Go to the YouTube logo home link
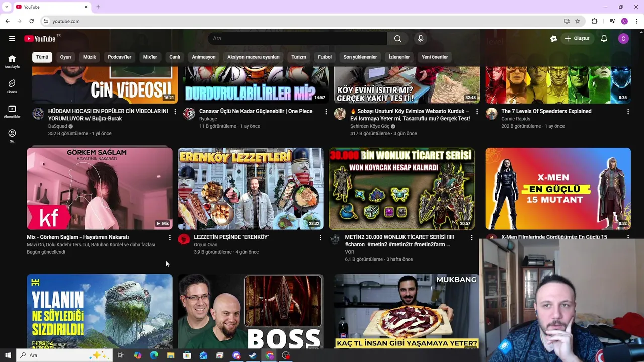This screenshot has width=644, height=362. pyautogui.click(x=40, y=39)
